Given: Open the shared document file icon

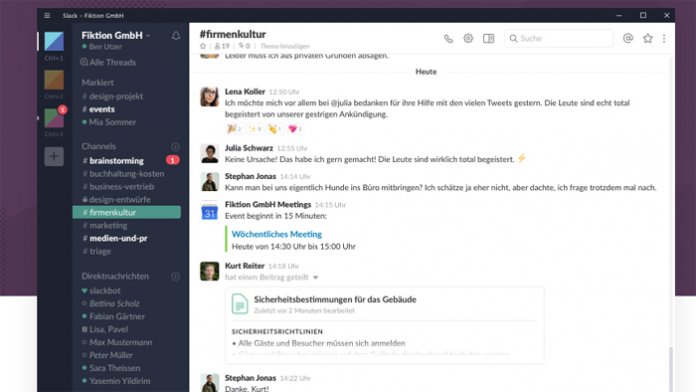Looking at the screenshot, I should [x=240, y=304].
